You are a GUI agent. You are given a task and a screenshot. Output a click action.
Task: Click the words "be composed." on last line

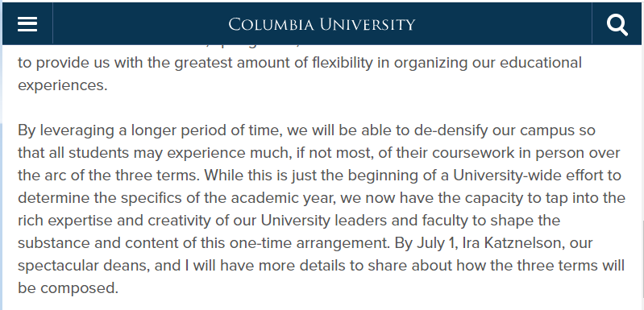68,288
